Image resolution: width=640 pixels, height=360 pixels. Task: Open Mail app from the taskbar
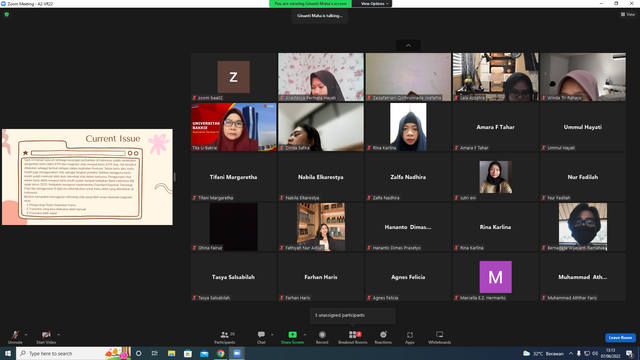[x=204, y=353]
